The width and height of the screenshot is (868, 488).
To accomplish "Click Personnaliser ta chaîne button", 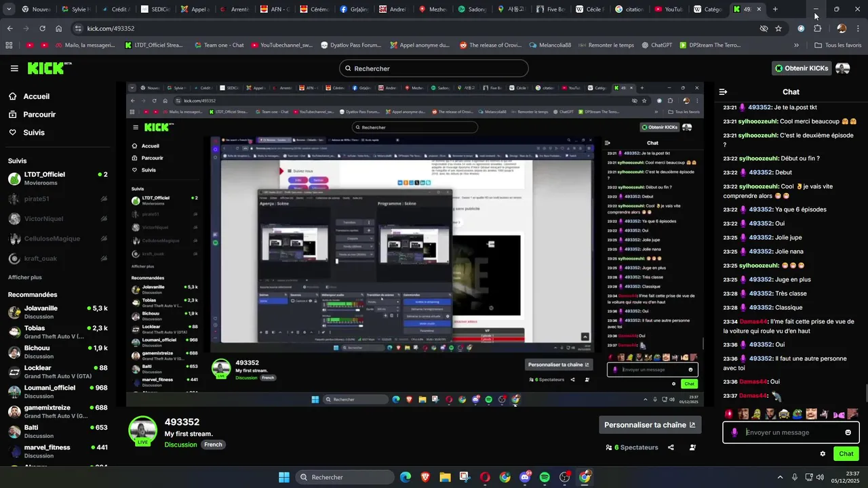I will point(650,425).
